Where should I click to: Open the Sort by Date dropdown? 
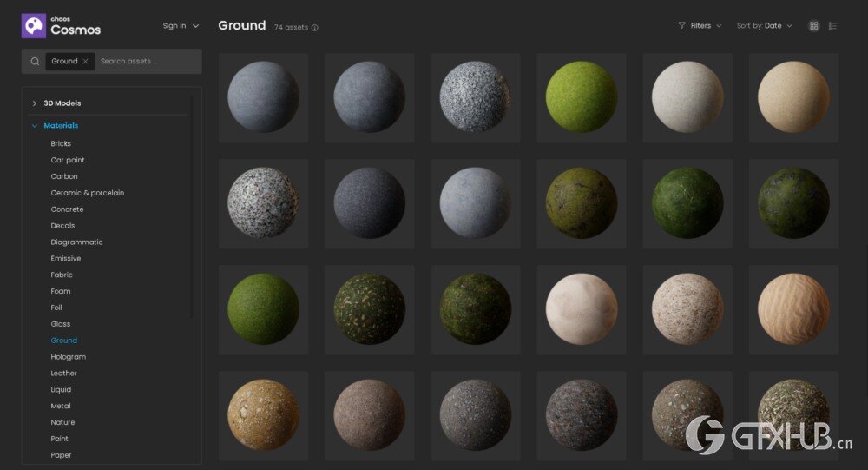764,26
